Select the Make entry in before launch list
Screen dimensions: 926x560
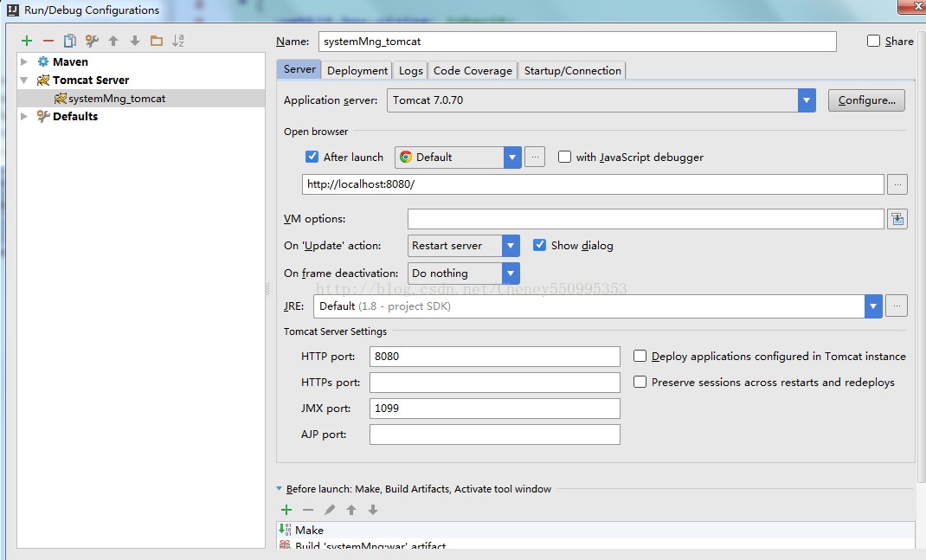595,530
